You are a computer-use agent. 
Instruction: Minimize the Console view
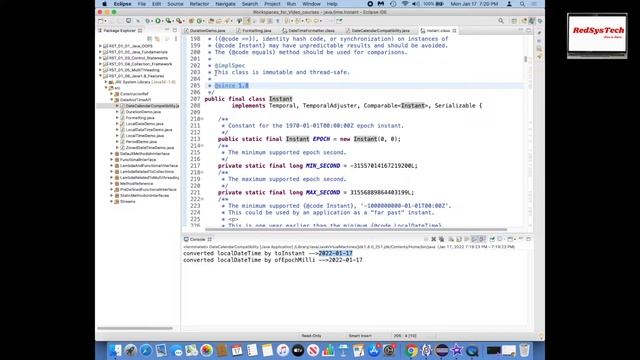[x=521, y=239]
